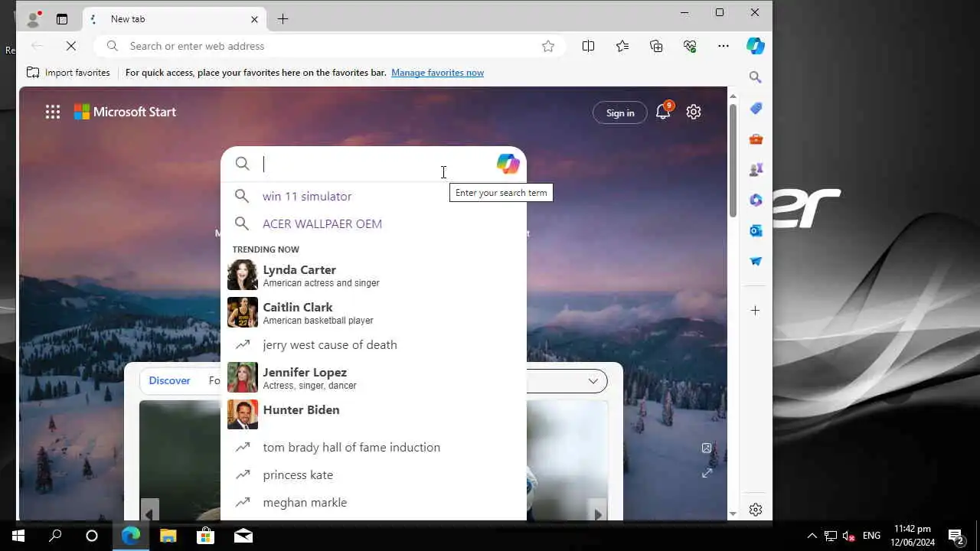Click inside the Microsoft Start search box

pyautogui.click(x=375, y=164)
